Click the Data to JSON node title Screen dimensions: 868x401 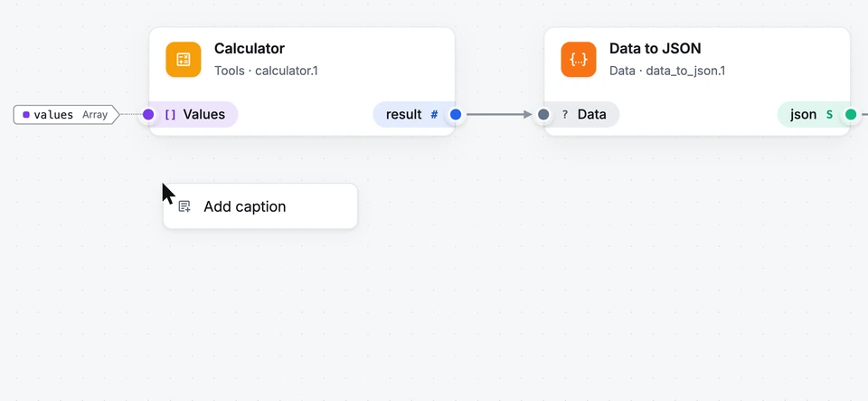pyautogui.click(x=655, y=49)
